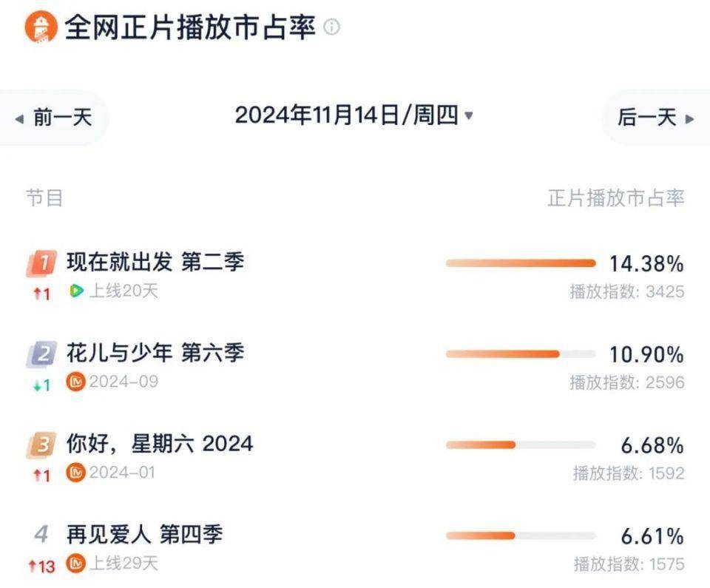
Task: Open the 2024年11月14日 date picker dropdown
Action: point(354,115)
